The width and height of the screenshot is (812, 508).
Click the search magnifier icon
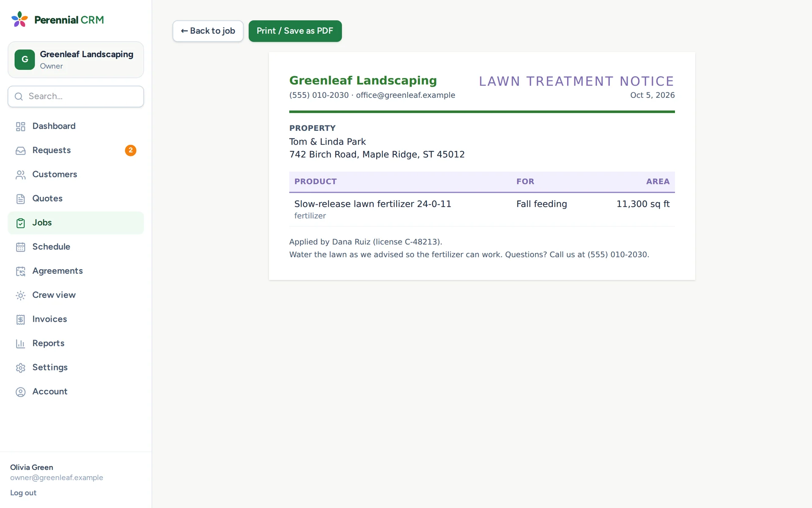click(x=19, y=97)
